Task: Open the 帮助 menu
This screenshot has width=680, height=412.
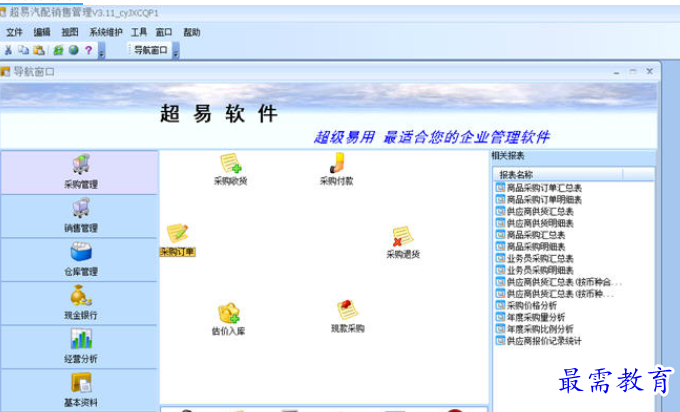Action: (191, 32)
